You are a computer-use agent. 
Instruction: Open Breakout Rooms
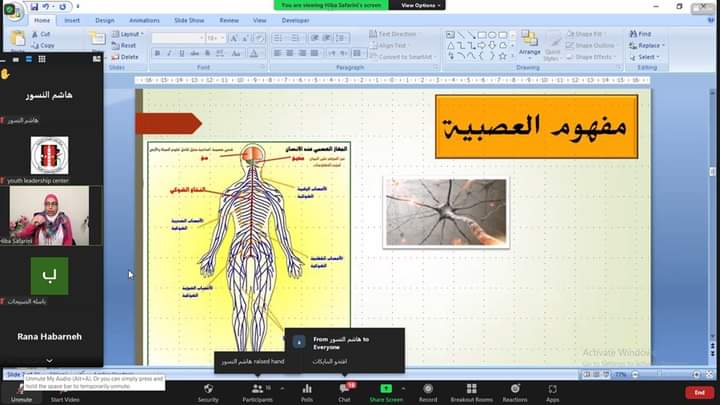(x=471, y=388)
